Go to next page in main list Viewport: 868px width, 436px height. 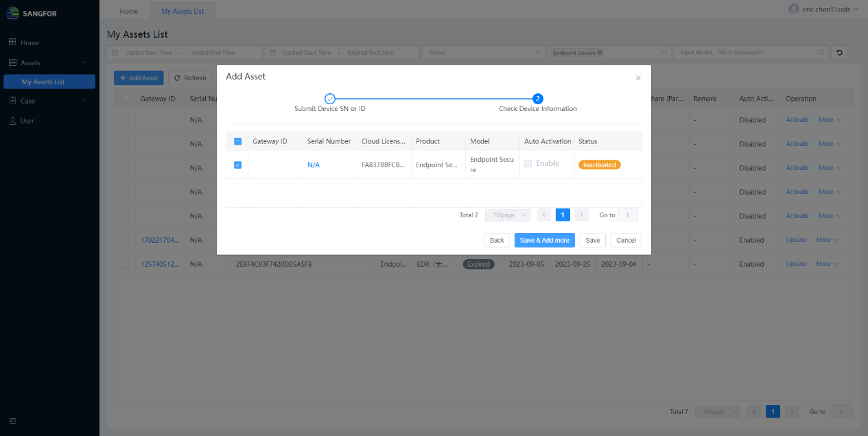(x=791, y=412)
